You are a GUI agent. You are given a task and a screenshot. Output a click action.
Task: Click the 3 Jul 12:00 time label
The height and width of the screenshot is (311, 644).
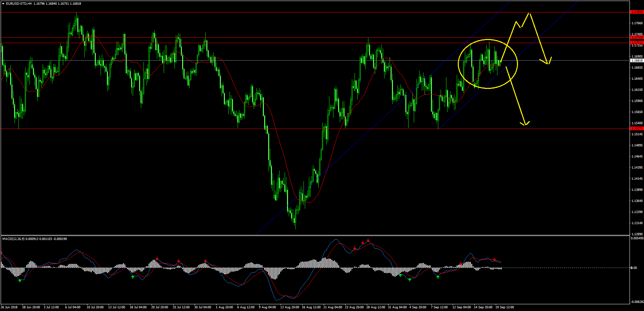pos(51,307)
